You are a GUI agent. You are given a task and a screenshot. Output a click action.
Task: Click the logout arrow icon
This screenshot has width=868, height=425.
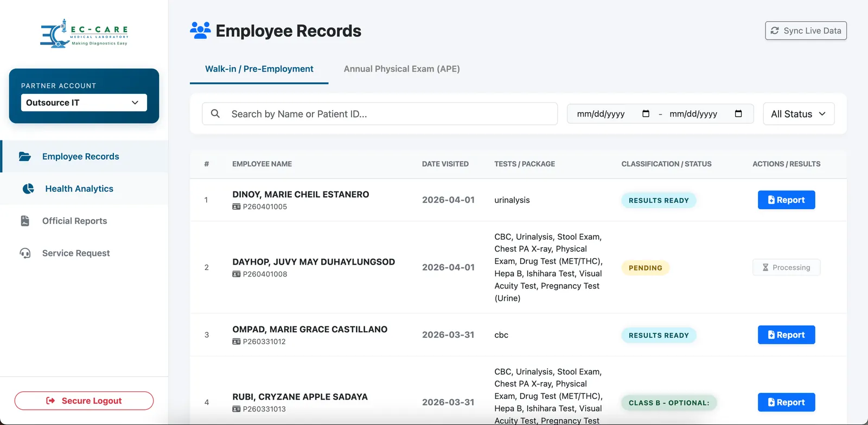click(x=50, y=401)
